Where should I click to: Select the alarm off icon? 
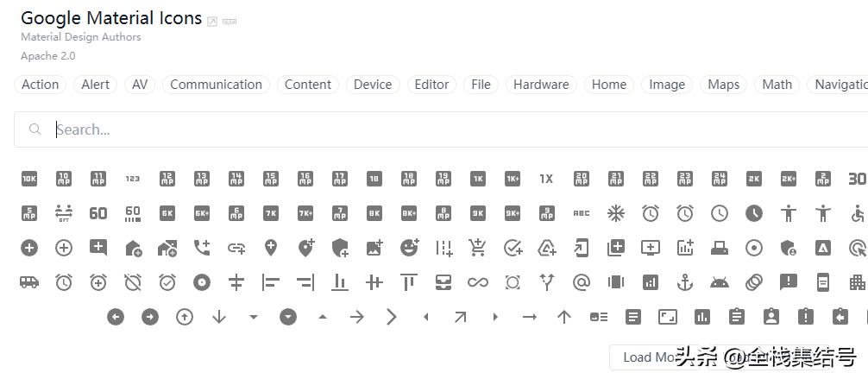point(133,282)
